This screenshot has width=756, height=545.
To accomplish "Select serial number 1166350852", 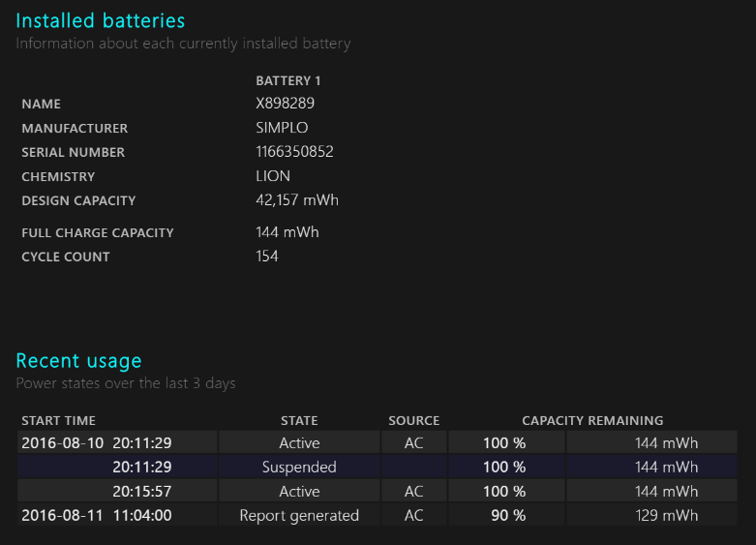I will coord(294,152).
